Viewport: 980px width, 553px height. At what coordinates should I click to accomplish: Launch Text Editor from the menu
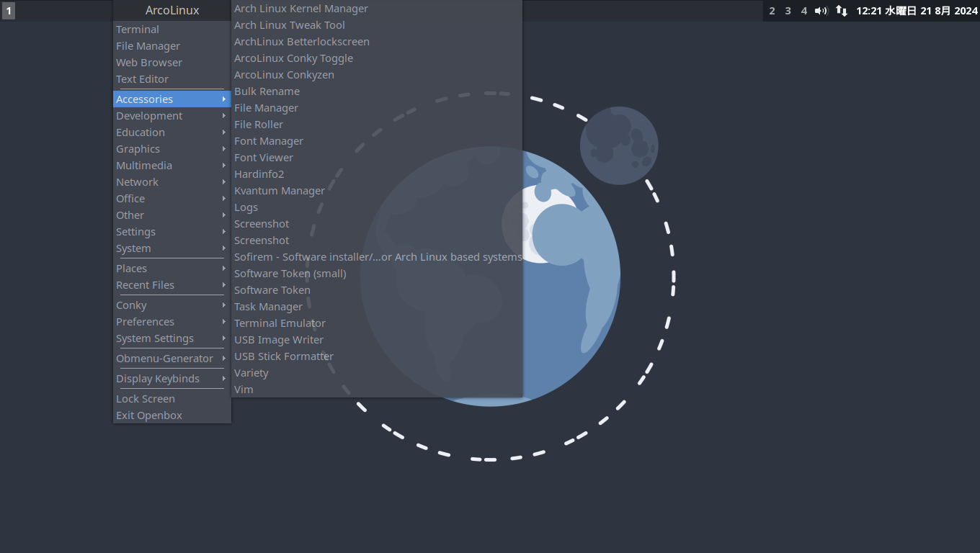coord(172,79)
